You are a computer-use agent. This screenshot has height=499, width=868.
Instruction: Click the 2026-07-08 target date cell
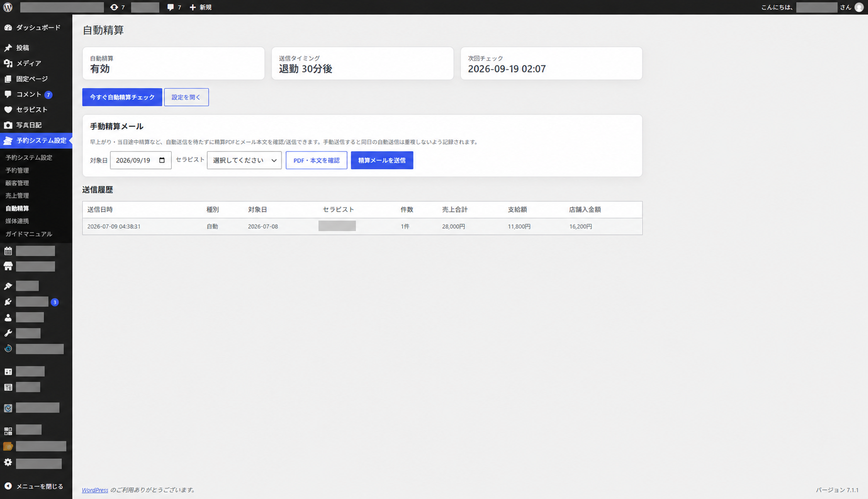(x=263, y=227)
